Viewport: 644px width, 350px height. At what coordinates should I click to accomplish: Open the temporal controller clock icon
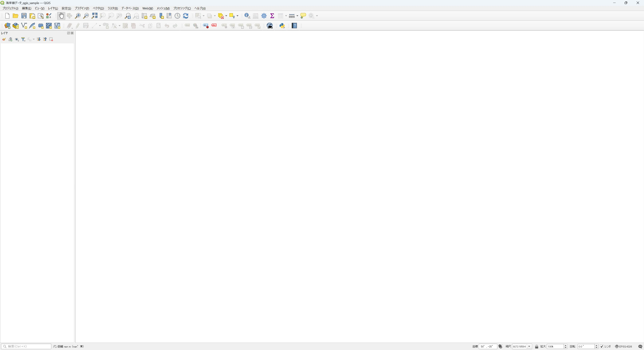click(x=177, y=16)
